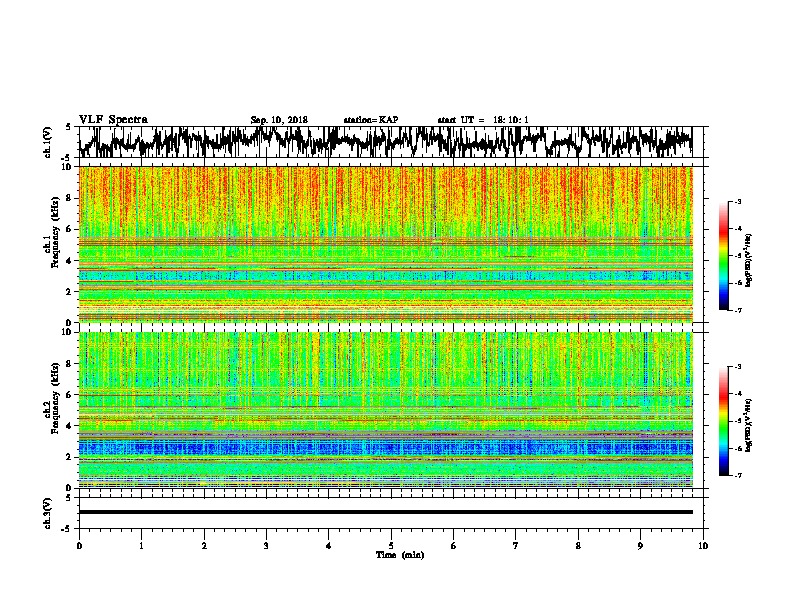Click the "ch.3(V)" y-axis label
Image resolution: width=792 pixels, height=612 pixels.
48,513
